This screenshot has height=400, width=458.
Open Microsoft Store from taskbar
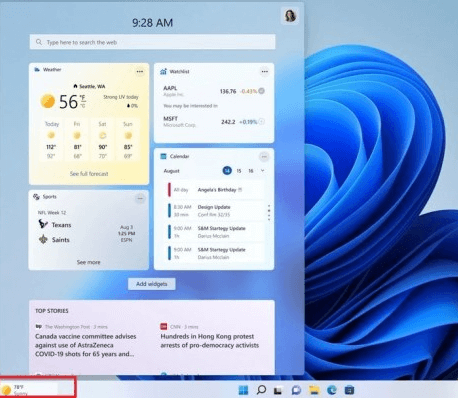click(x=349, y=390)
